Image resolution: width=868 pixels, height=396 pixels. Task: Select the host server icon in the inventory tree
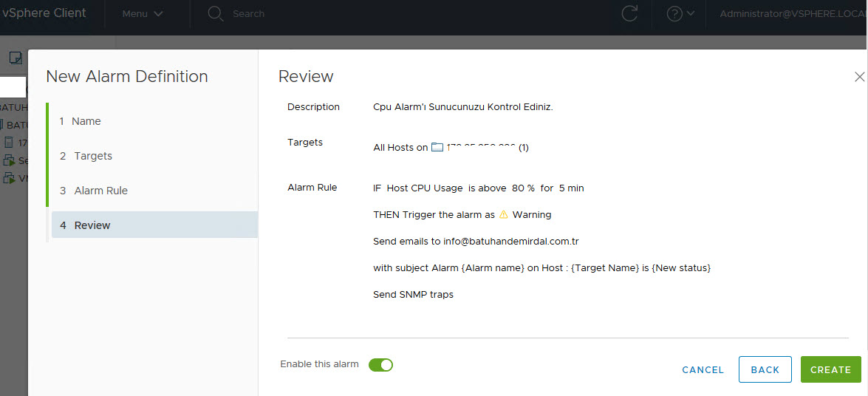tap(10, 143)
